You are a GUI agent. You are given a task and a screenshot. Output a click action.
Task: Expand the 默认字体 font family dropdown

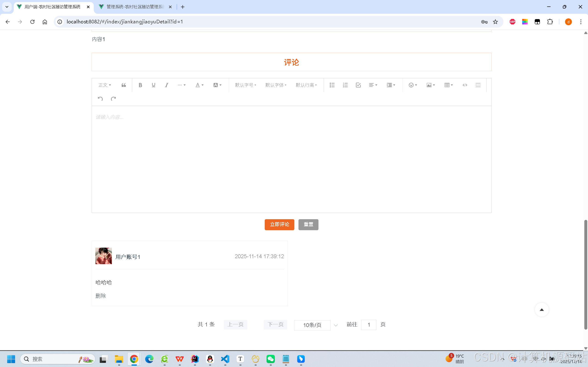click(x=276, y=85)
